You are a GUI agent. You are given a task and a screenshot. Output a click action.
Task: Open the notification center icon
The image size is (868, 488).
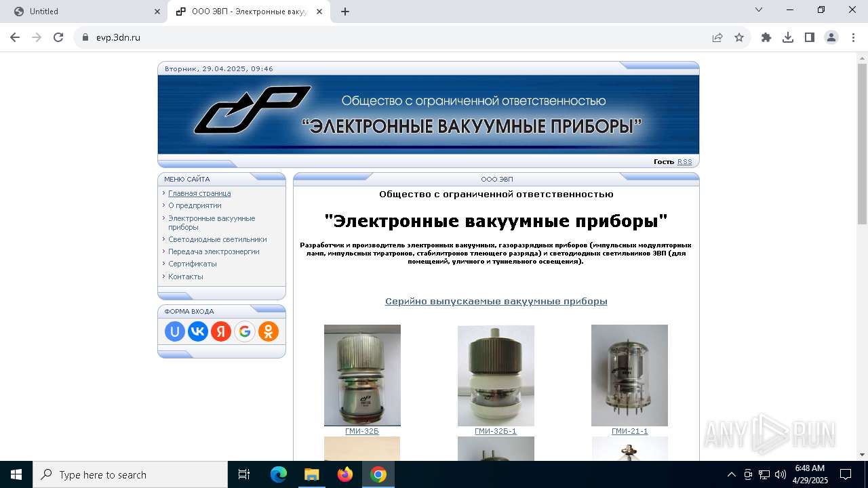[x=846, y=474]
